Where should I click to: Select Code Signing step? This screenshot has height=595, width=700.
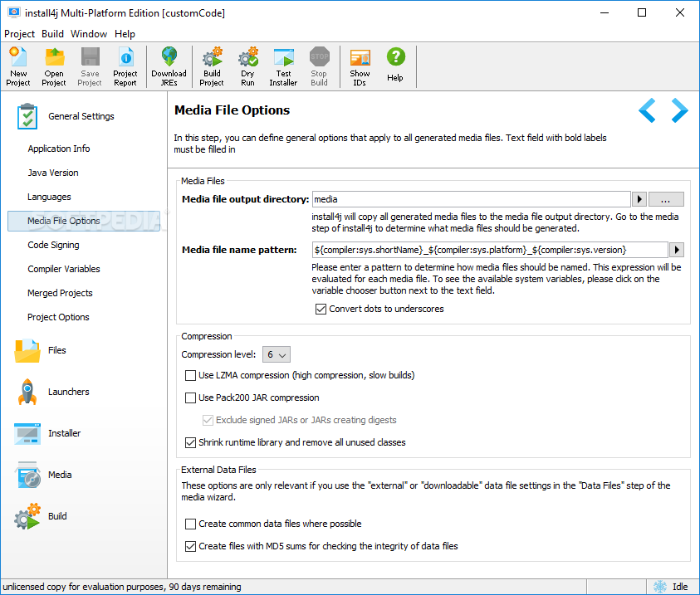54,246
